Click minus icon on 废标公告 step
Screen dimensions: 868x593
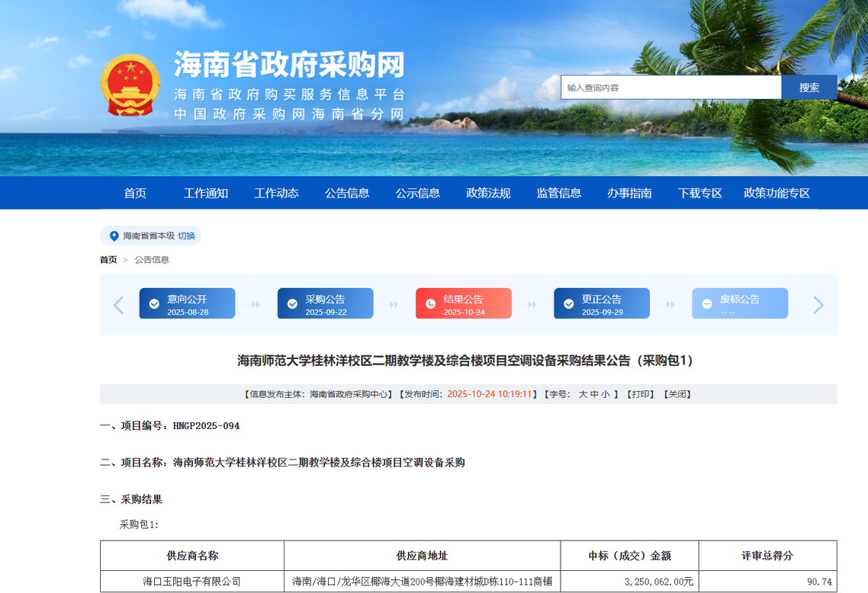706,304
